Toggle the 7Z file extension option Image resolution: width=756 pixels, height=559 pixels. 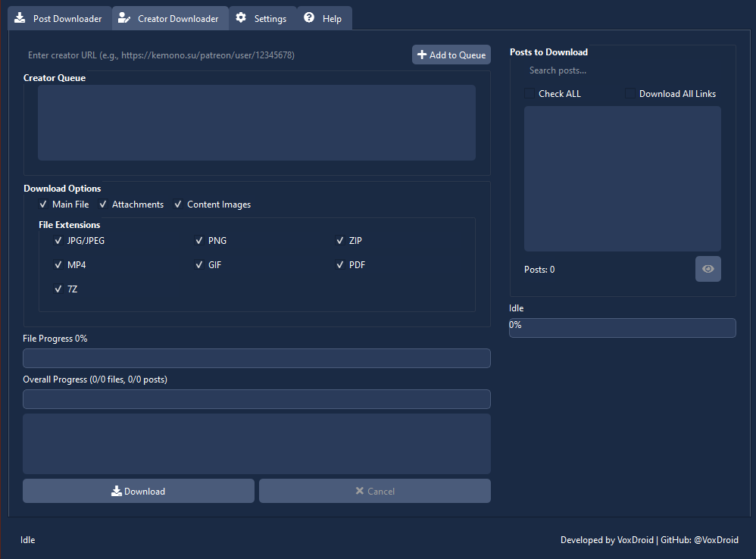58,289
